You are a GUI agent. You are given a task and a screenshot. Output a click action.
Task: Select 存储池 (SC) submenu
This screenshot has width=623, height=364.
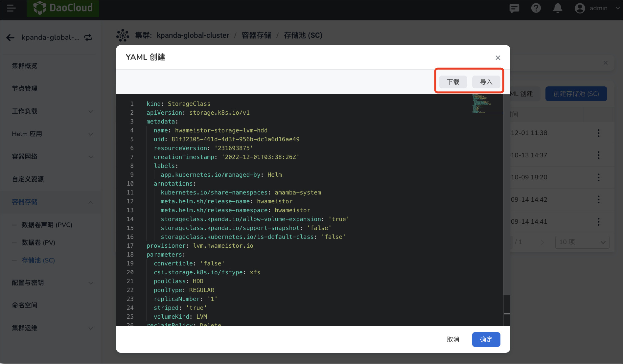pos(38,260)
